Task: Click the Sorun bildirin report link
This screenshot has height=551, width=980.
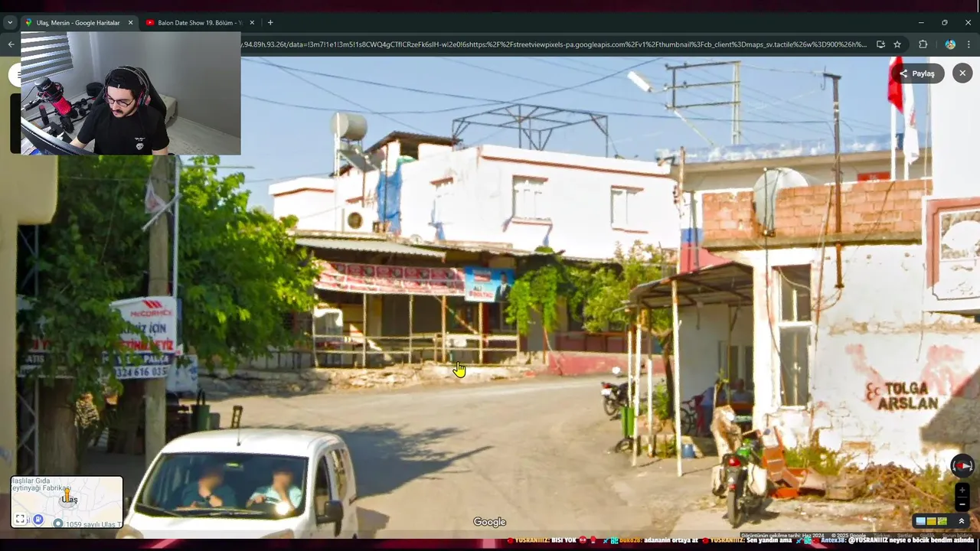Action: click(x=957, y=536)
